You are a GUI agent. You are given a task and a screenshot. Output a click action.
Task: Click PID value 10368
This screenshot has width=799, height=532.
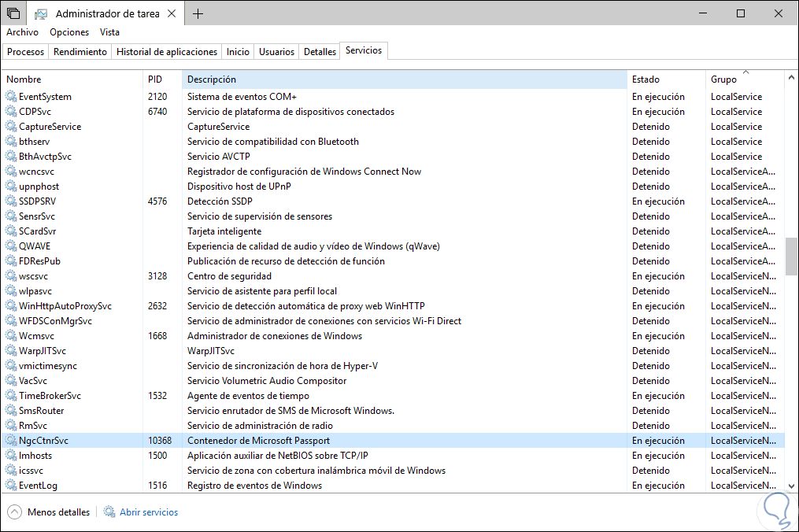tap(160, 440)
